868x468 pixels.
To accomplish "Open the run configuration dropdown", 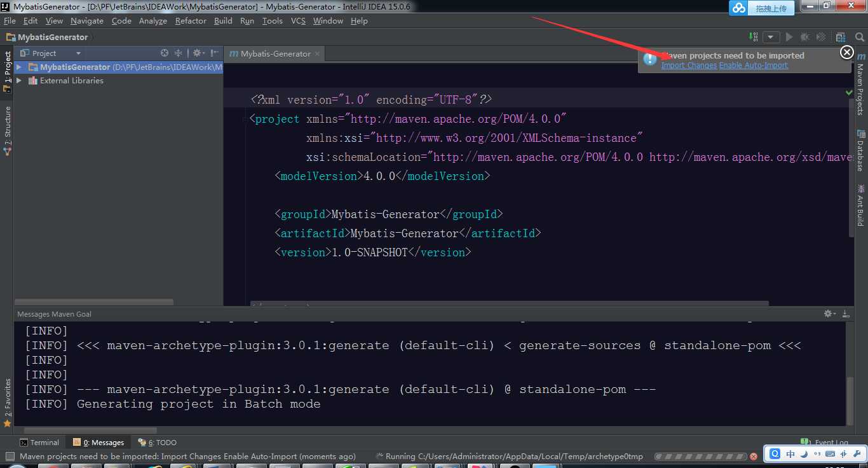I will tap(771, 38).
